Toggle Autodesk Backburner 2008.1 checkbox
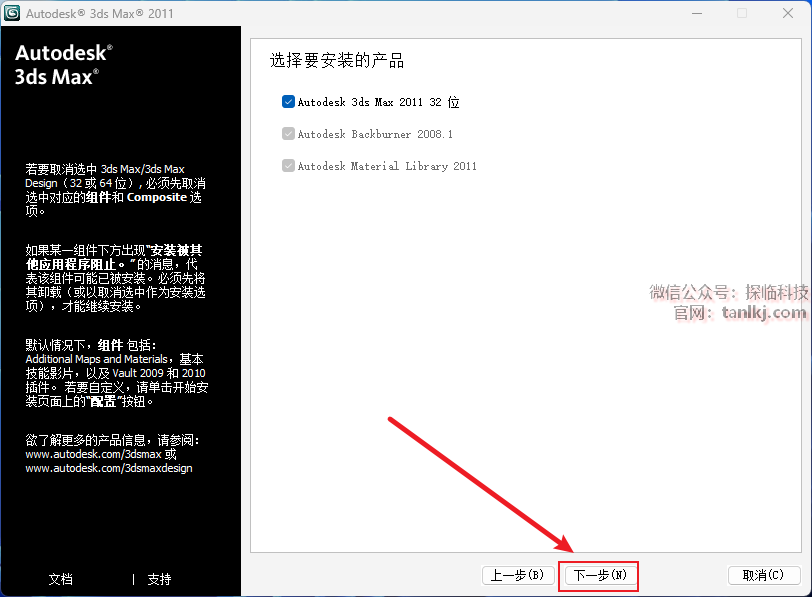 (x=288, y=134)
